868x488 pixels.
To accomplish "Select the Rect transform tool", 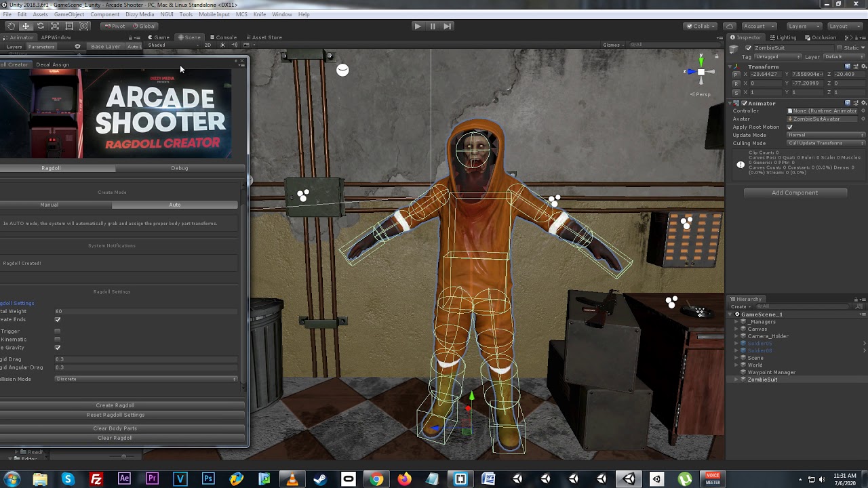I will tap(69, 26).
